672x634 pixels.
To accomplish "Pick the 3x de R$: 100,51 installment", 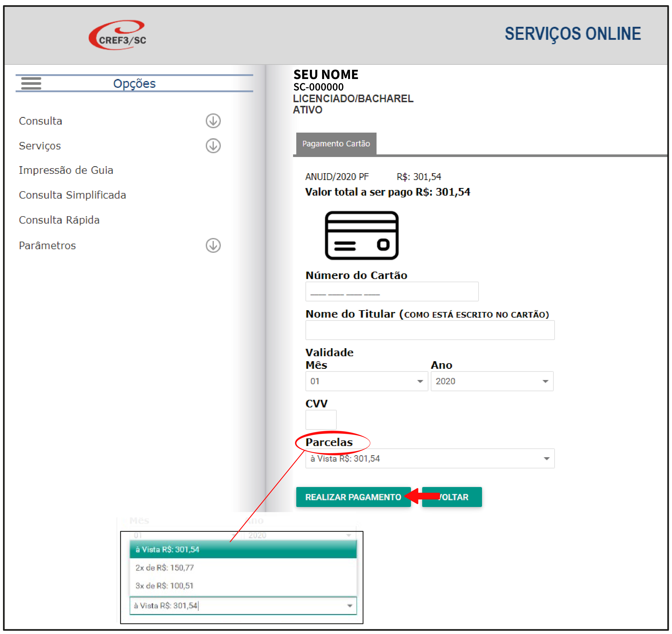I will point(164,586).
